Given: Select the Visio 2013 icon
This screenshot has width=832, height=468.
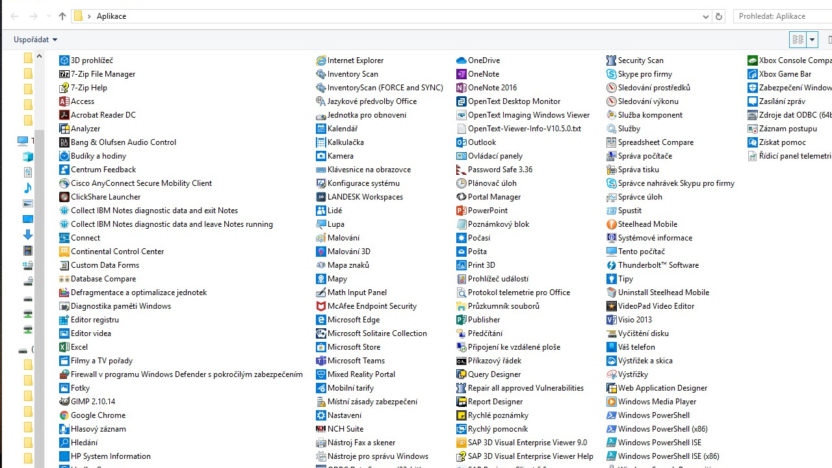Looking at the screenshot, I should [x=611, y=320].
